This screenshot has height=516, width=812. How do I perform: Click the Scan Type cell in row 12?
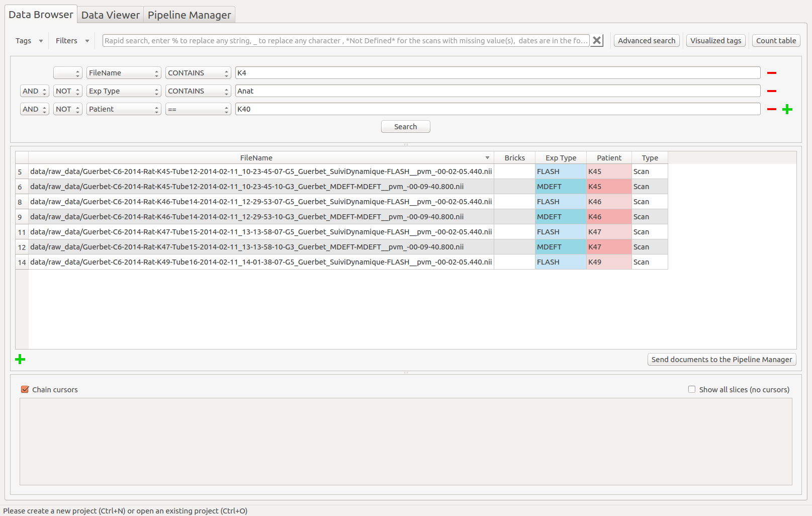pyautogui.click(x=650, y=247)
